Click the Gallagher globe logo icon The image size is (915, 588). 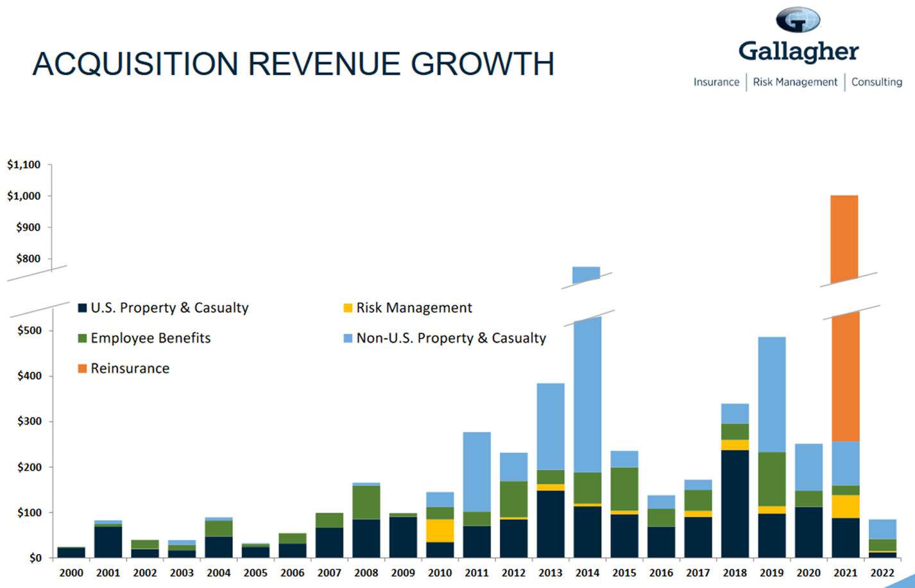point(798,21)
